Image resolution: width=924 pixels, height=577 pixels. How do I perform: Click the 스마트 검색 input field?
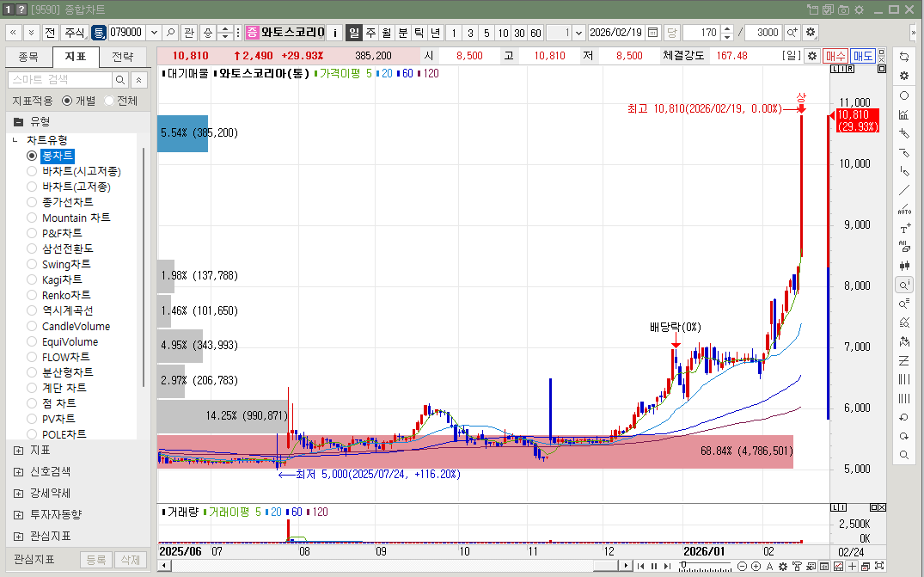60,80
